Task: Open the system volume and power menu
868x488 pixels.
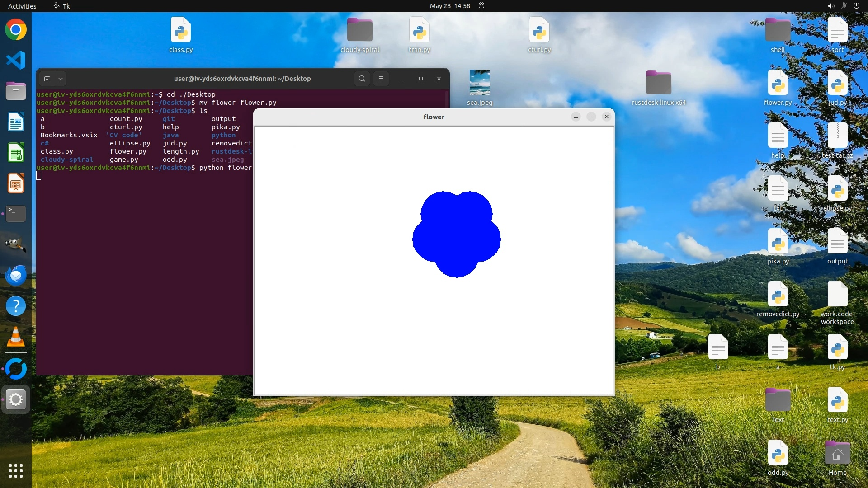Action: pos(843,6)
